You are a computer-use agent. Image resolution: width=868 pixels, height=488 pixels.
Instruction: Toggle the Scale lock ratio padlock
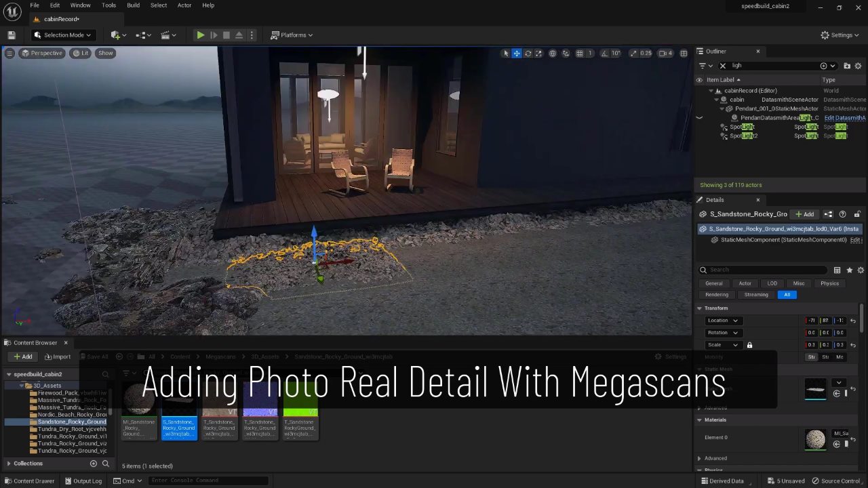749,345
